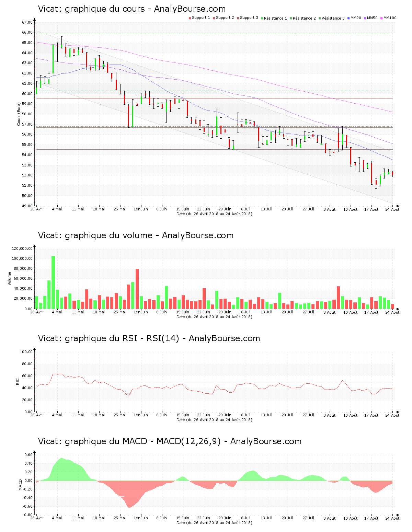Click '4 Mai' label under the RSI chart
Viewport: 412px width, 532px height.
(57, 415)
